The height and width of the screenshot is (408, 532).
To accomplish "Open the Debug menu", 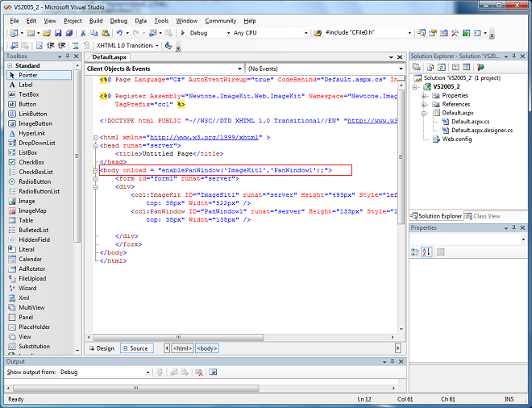I will click(118, 21).
